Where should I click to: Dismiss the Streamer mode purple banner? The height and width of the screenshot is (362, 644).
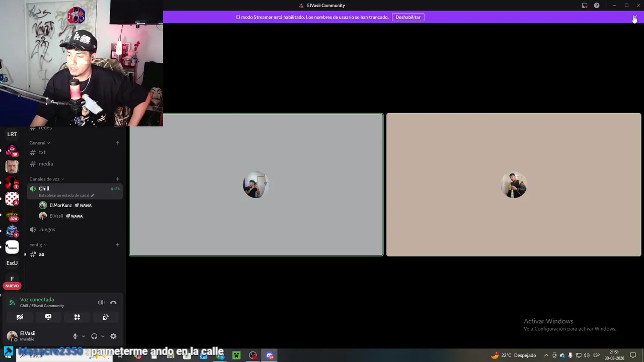635,17
